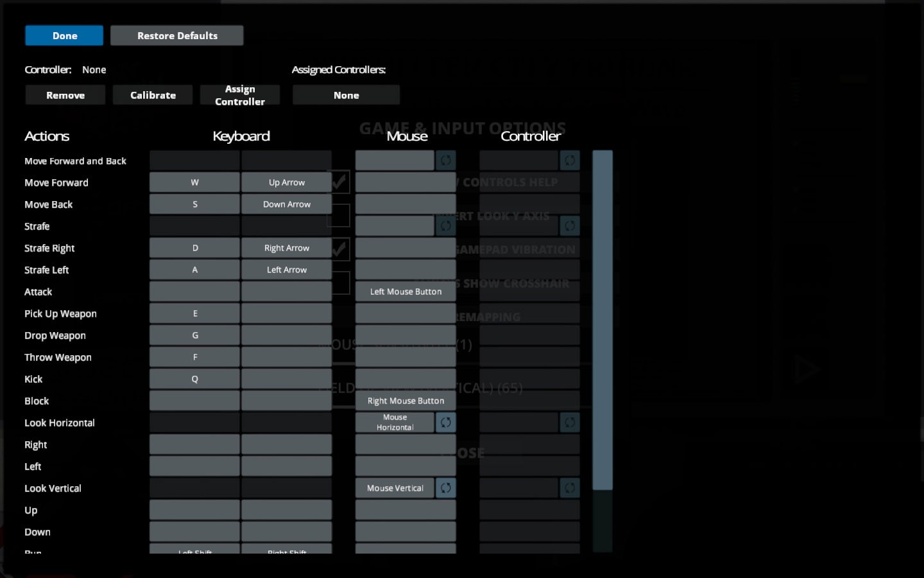This screenshot has height=578, width=924.
Task: Toggle invert icon next to Mouse Horizontal binding
Action: pos(445,423)
